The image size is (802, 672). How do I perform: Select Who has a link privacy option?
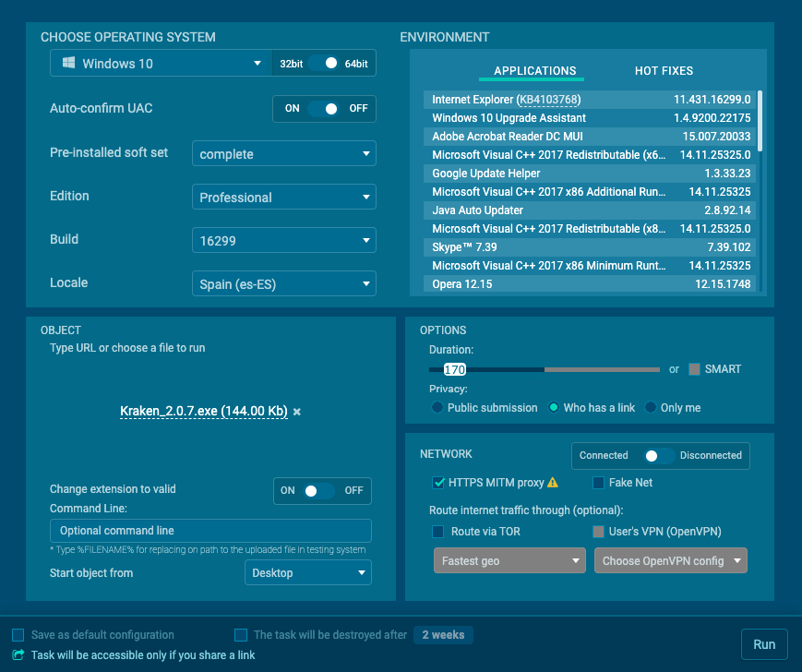pos(554,408)
